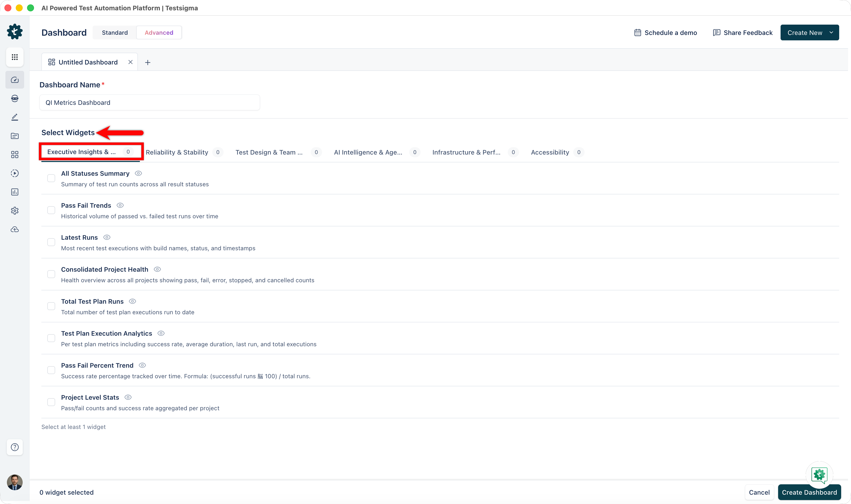
Task: Open the four-squares widgets icon in sidebar
Action: tap(15, 155)
